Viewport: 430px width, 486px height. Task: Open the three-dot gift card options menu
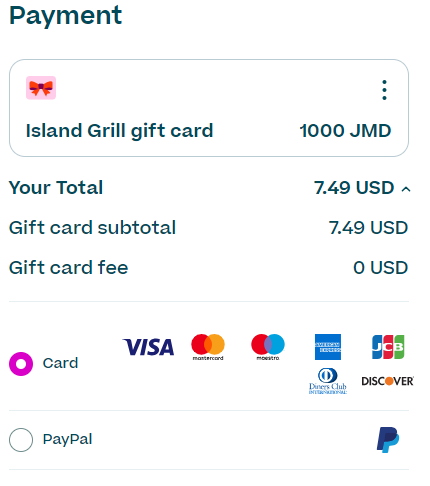[384, 90]
